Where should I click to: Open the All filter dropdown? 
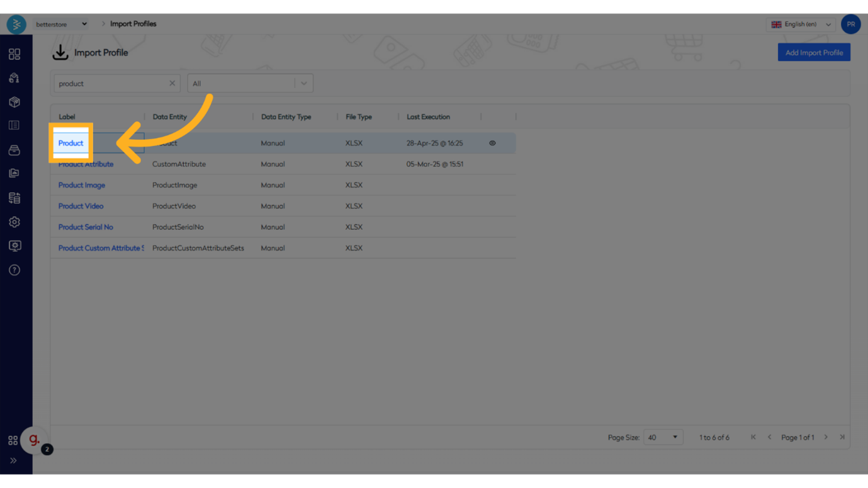[x=250, y=83]
